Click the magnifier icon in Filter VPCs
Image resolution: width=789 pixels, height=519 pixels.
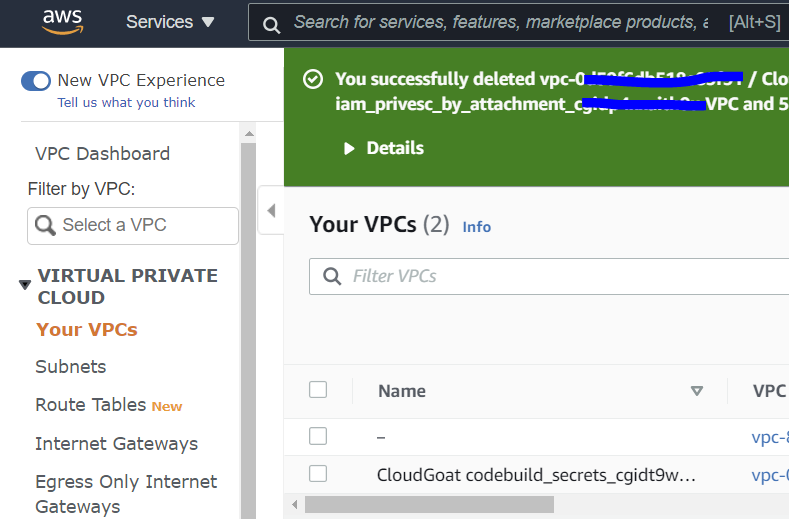(332, 276)
